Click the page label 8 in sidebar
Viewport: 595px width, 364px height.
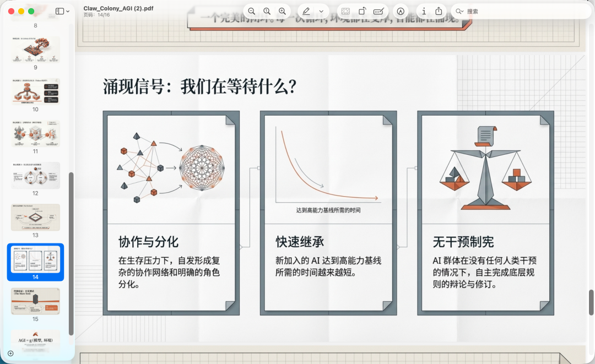click(35, 25)
